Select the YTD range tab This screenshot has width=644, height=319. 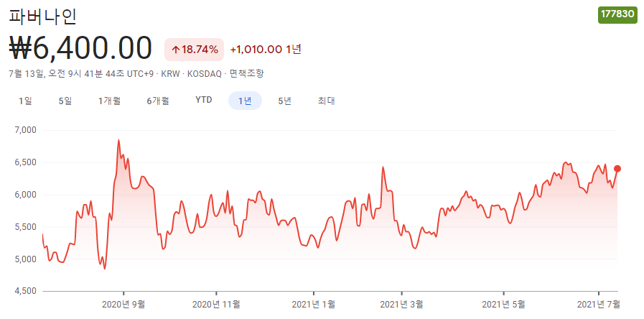[204, 101]
